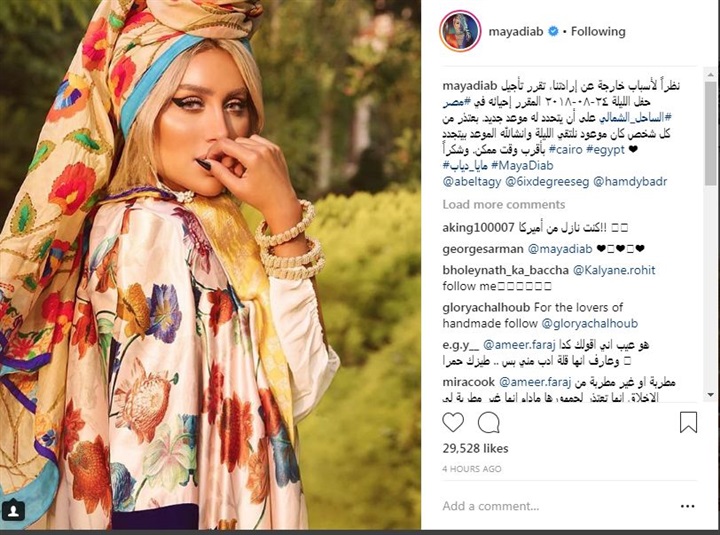Expand Load more comments
The height and width of the screenshot is (535, 720).
(x=504, y=204)
